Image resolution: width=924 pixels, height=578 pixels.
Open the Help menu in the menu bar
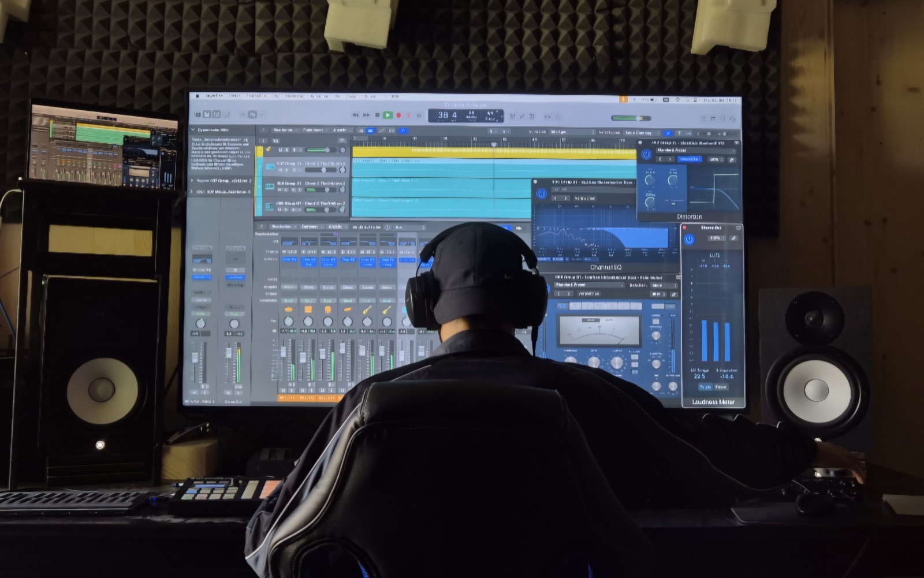[x=395, y=96]
